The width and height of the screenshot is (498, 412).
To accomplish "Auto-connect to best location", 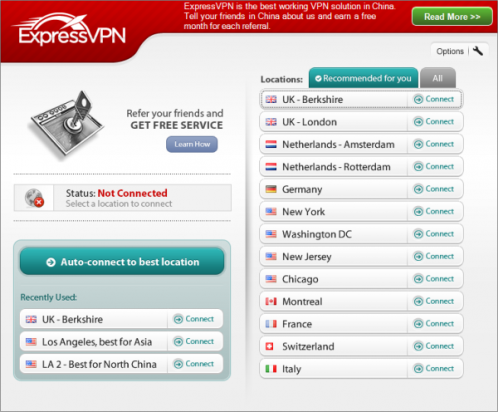I will (x=122, y=262).
